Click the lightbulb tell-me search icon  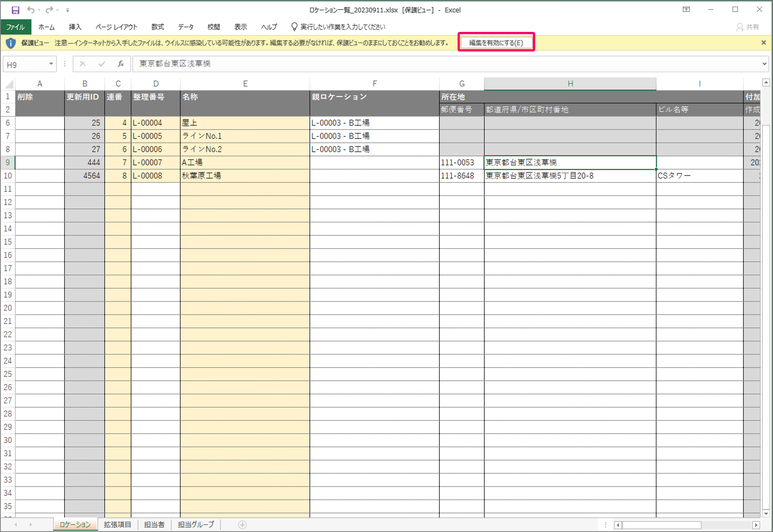[x=294, y=27]
